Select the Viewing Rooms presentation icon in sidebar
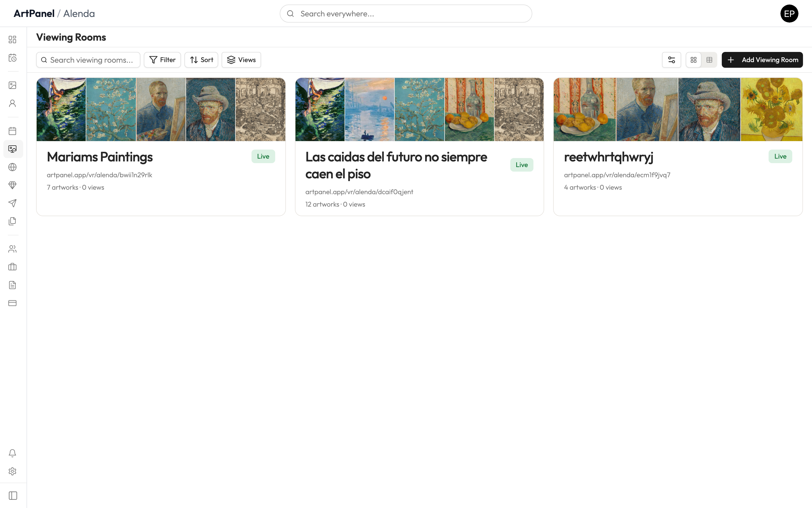 pos(13,149)
